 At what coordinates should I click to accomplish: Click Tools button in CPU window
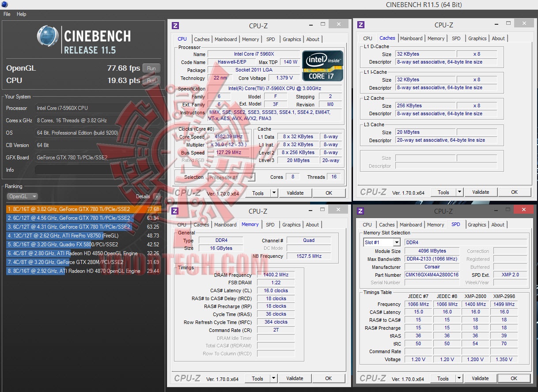258,193
